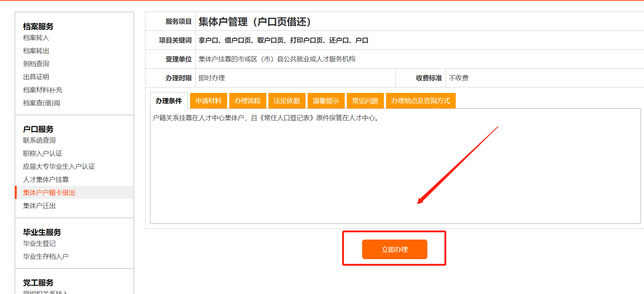Screen dimensions: 644x294
Task: Switch to 办理地点及咨询方式 tab
Action: coord(421,101)
